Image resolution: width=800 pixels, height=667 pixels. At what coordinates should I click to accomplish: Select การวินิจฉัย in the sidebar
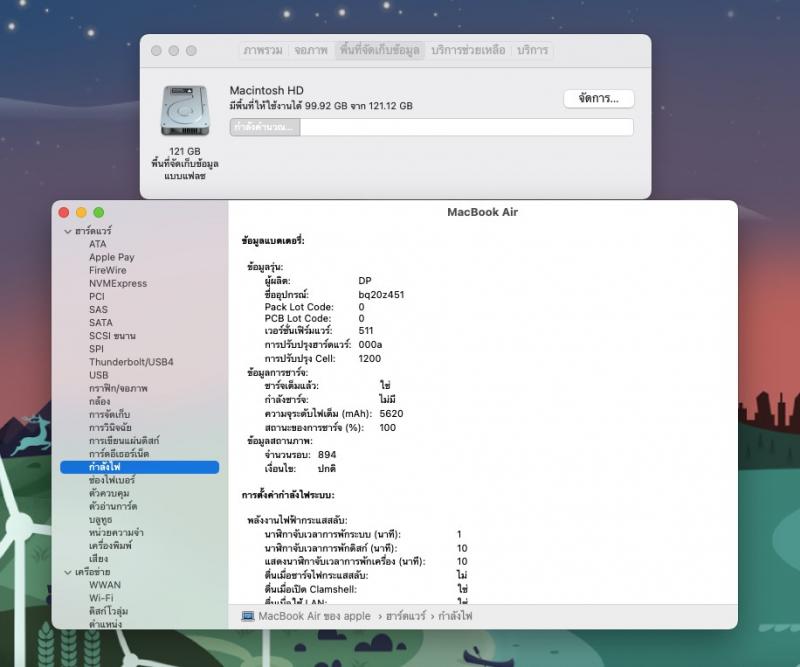coord(110,428)
